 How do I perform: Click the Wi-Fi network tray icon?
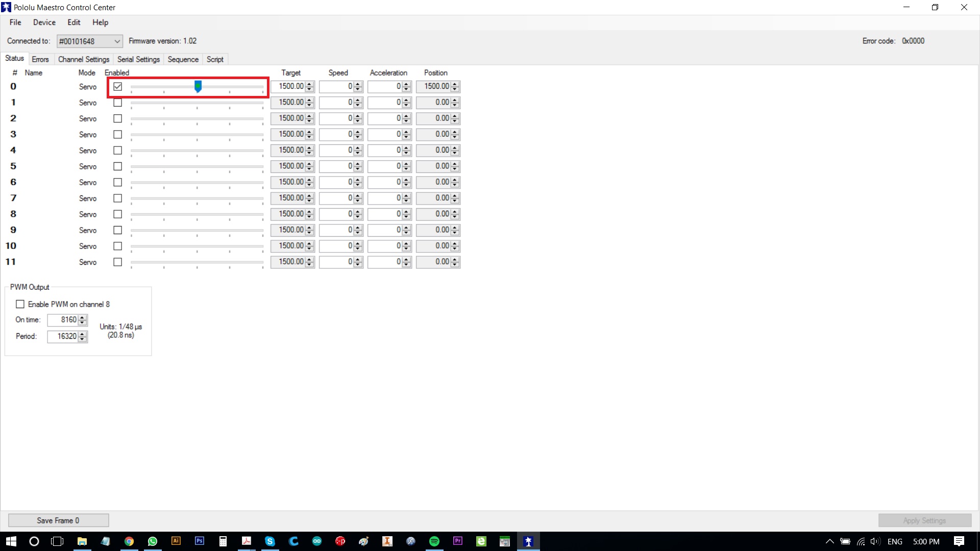coord(861,541)
